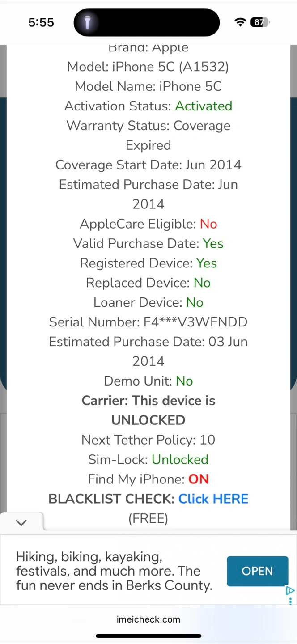
Task: Follow the blacklist check "Click HERE" link
Action: click(213, 499)
